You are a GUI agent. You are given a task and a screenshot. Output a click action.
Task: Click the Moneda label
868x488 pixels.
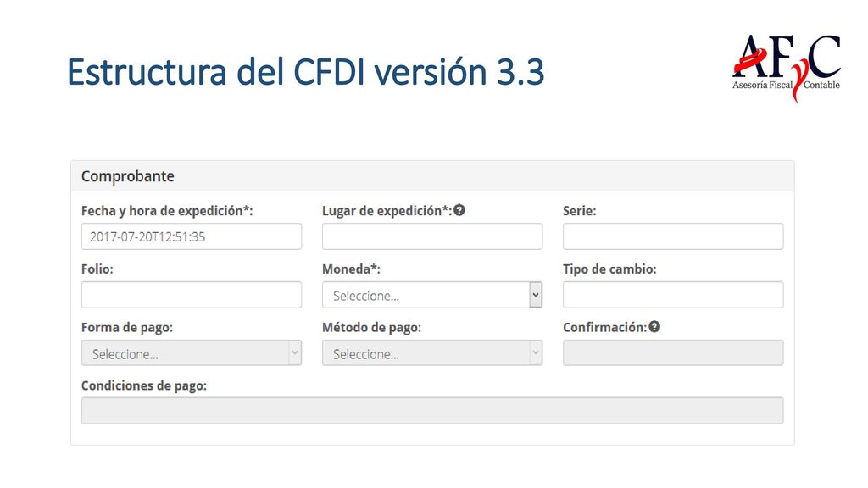(x=352, y=269)
